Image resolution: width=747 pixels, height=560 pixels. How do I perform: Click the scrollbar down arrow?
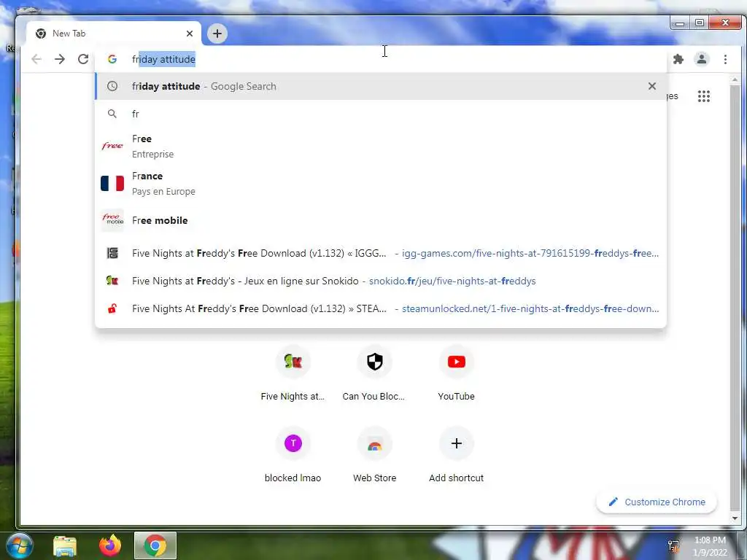pyautogui.click(x=735, y=518)
